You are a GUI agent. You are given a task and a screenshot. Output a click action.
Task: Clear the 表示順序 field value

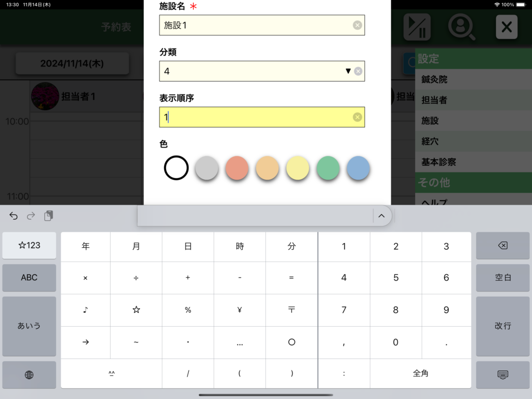357,117
